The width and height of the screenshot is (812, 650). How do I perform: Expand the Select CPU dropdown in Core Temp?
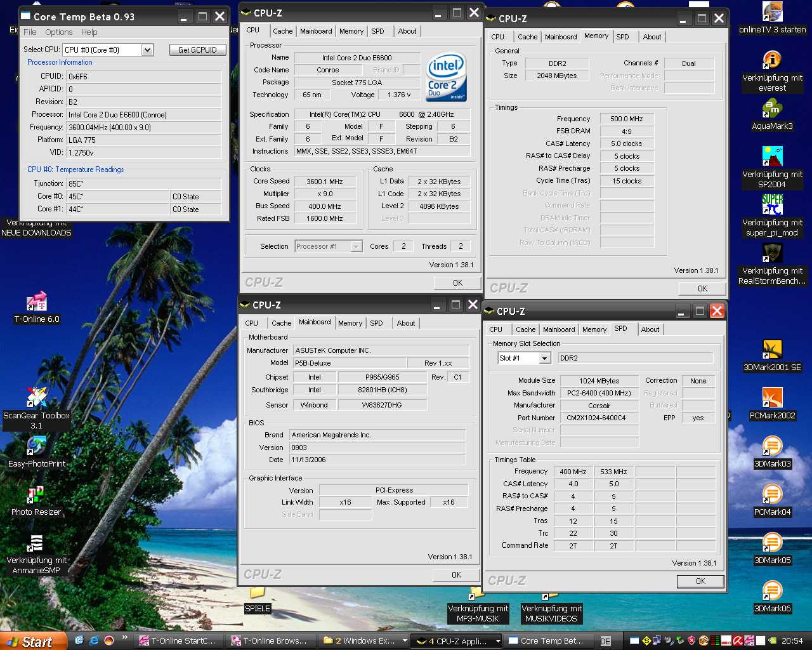pyautogui.click(x=147, y=50)
